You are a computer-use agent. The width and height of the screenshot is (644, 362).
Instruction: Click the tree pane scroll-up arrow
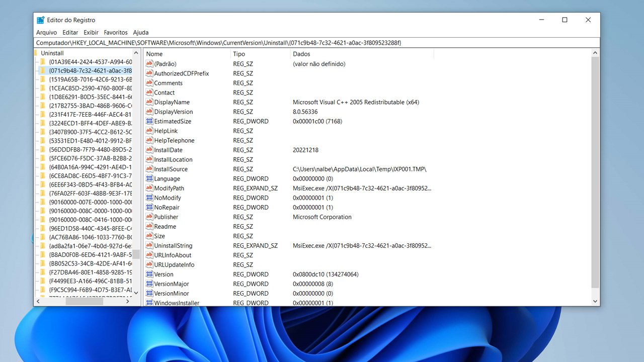[136, 53]
